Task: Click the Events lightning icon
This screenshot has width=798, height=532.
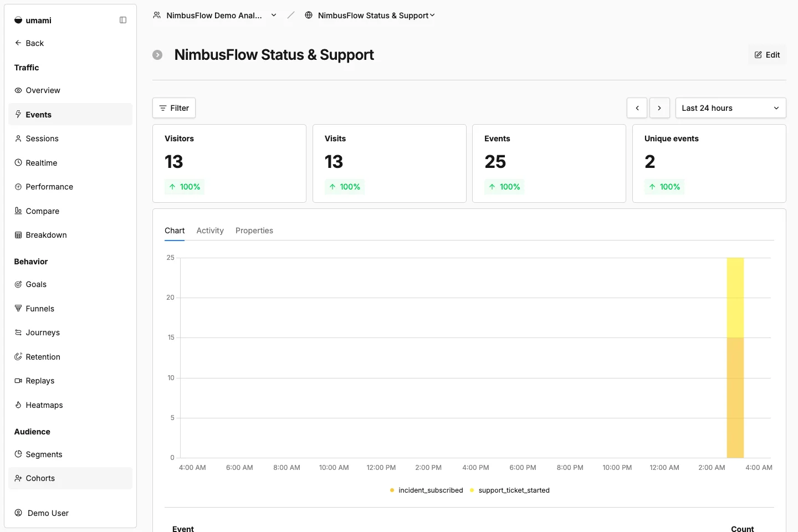Action: click(18, 114)
